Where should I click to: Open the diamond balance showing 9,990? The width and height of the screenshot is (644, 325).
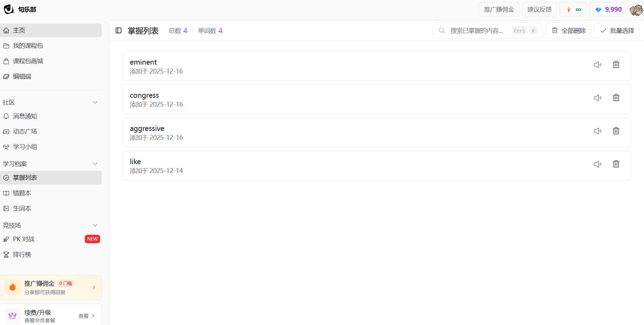pyautogui.click(x=608, y=10)
